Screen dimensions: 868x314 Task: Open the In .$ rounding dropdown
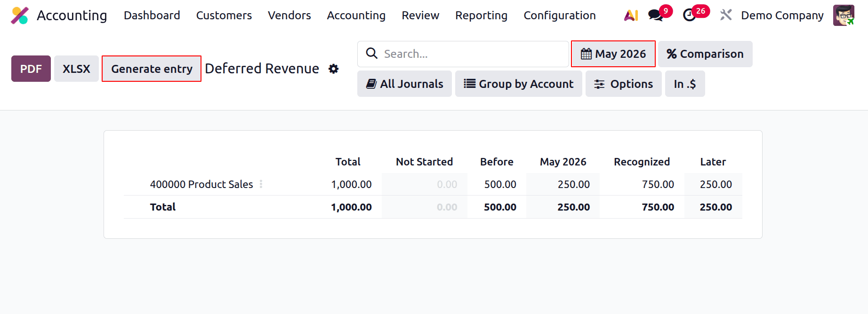[684, 84]
